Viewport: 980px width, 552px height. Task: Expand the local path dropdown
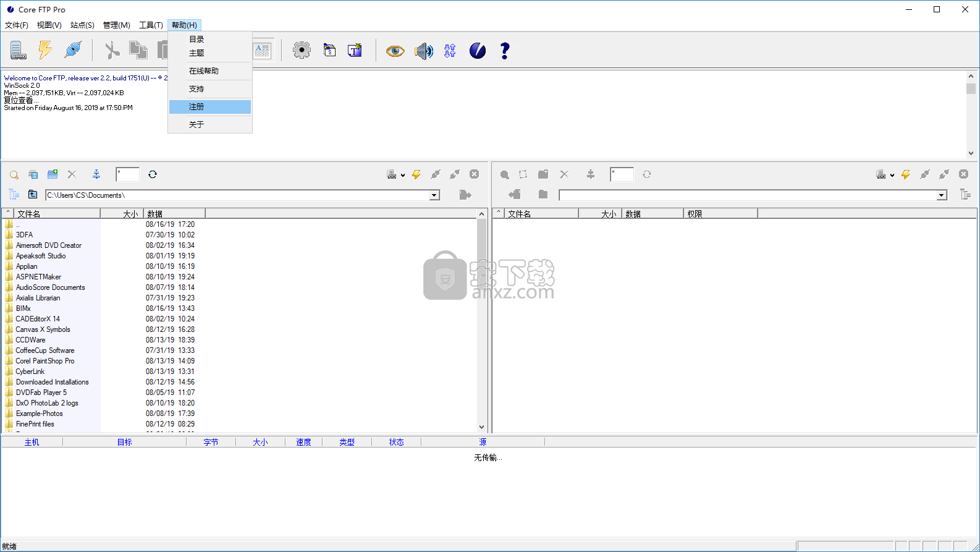point(434,195)
